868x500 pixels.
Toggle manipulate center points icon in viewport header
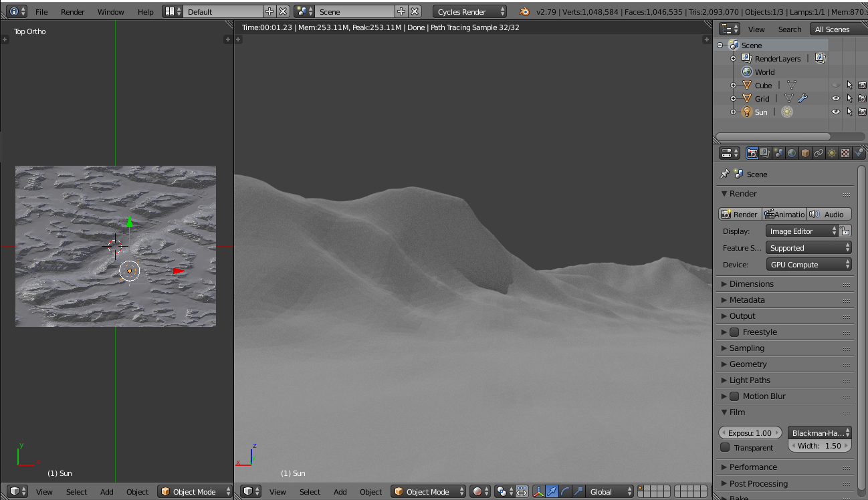[x=522, y=491]
